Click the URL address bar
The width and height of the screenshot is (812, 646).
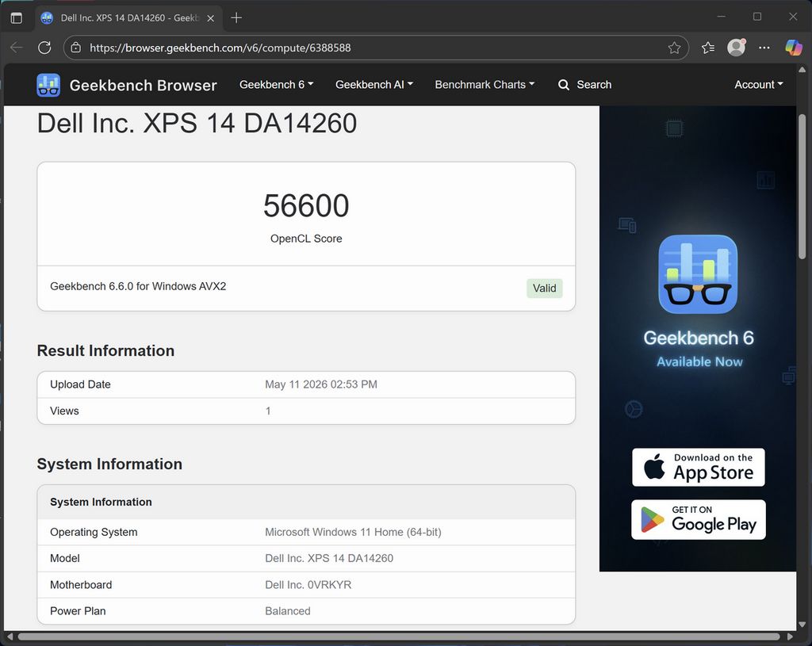[375, 48]
